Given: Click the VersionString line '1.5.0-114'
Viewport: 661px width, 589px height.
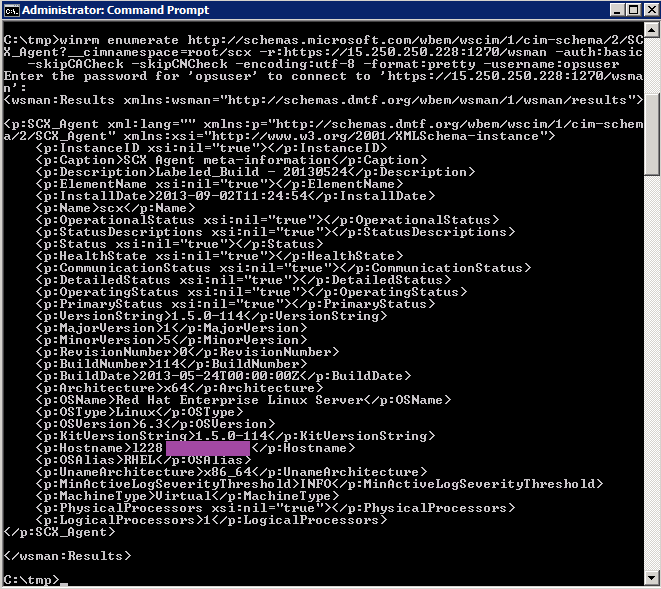Looking at the screenshot, I should tap(211, 316).
